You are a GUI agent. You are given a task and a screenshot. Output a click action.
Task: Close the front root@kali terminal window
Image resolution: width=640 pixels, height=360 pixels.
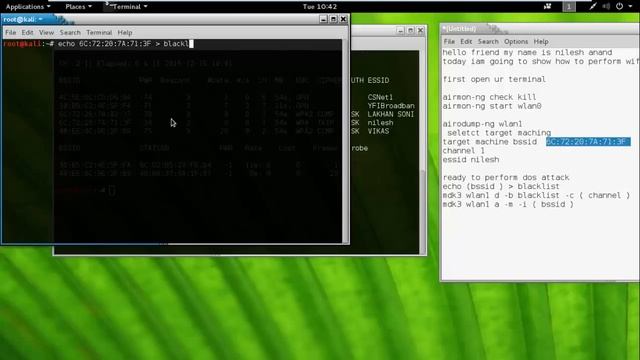pyautogui.click(x=344, y=19)
